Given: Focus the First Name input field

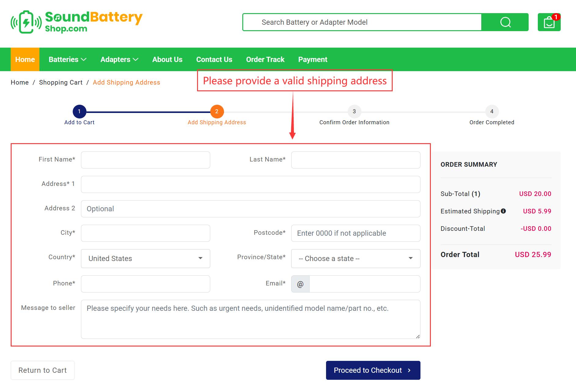Looking at the screenshot, I should [x=145, y=160].
